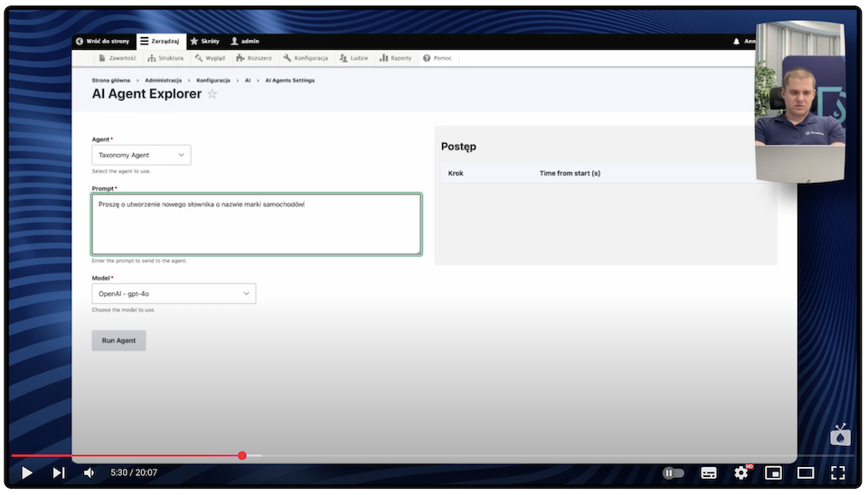The height and width of the screenshot is (495, 868).
Task: Go to Administracja breadcrumb
Action: (164, 81)
